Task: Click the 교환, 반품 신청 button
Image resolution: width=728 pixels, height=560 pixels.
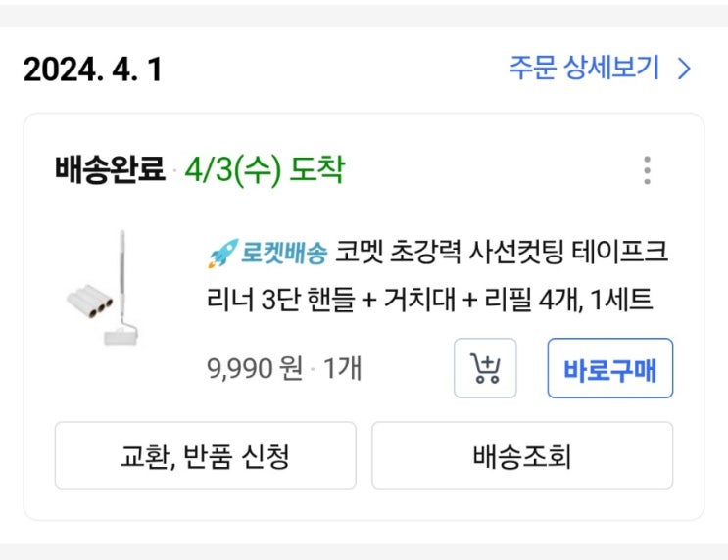Action: [205, 455]
